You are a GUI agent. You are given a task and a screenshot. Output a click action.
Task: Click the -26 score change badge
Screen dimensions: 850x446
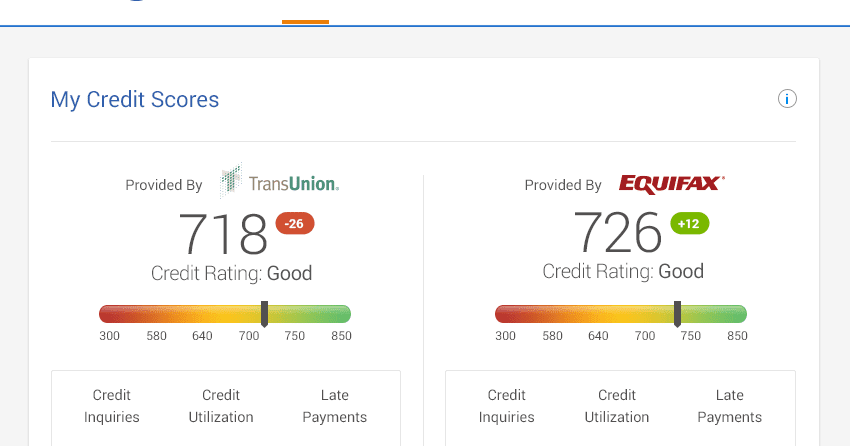(x=295, y=223)
